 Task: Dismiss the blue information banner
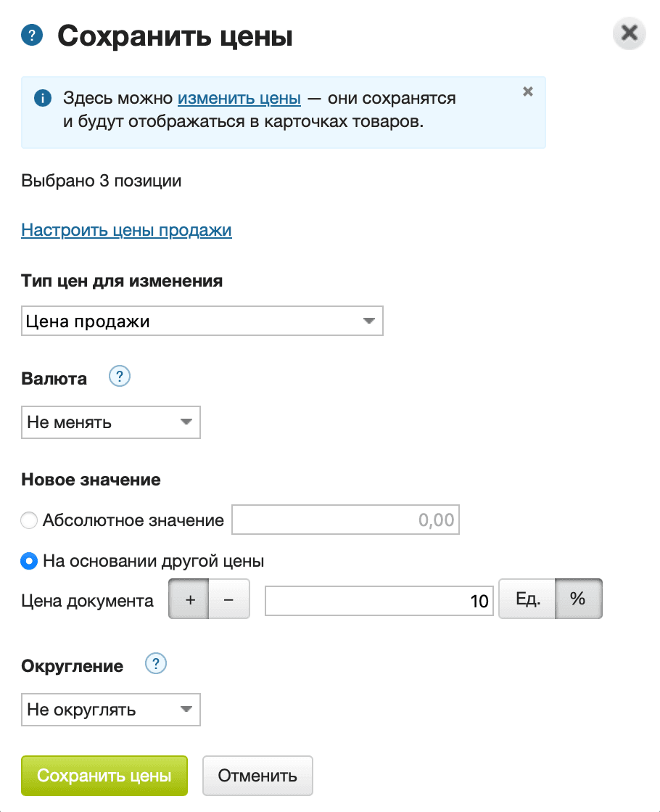527,91
